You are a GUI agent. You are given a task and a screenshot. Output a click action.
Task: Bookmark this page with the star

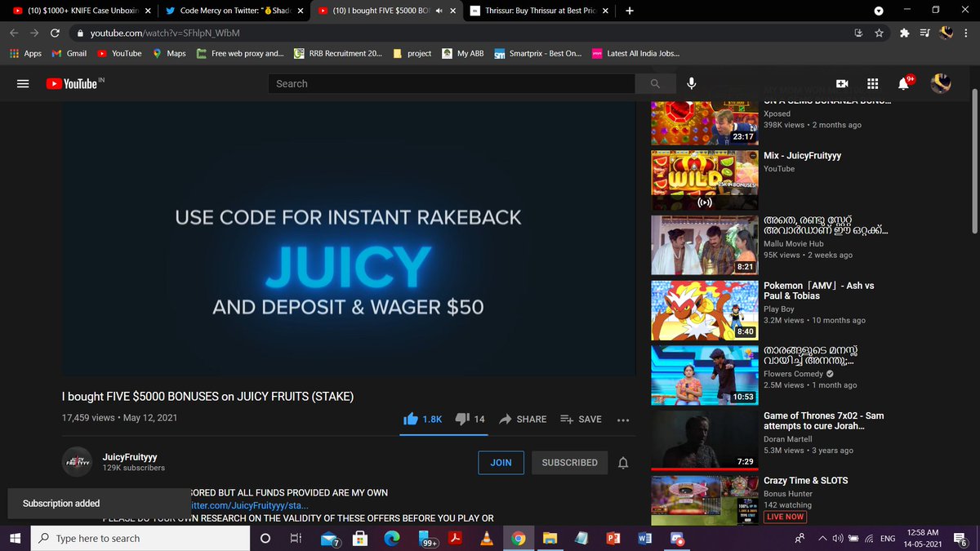pos(879,33)
